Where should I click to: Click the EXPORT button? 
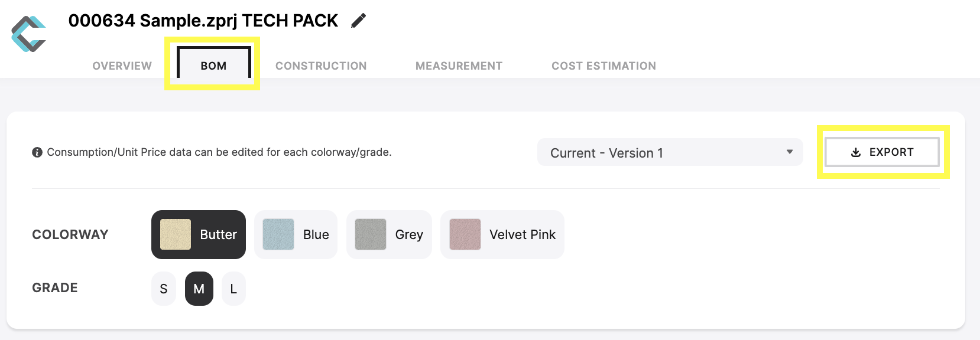coord(882,152)
